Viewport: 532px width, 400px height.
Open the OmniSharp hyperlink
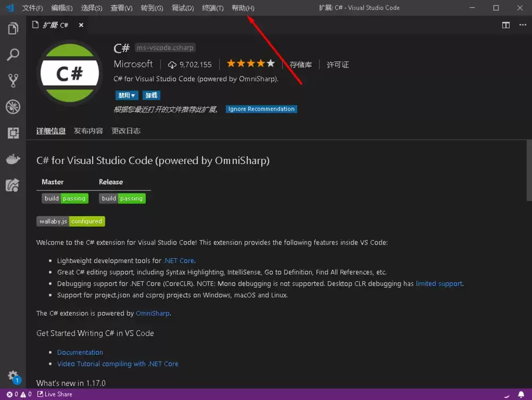point(153,313)
